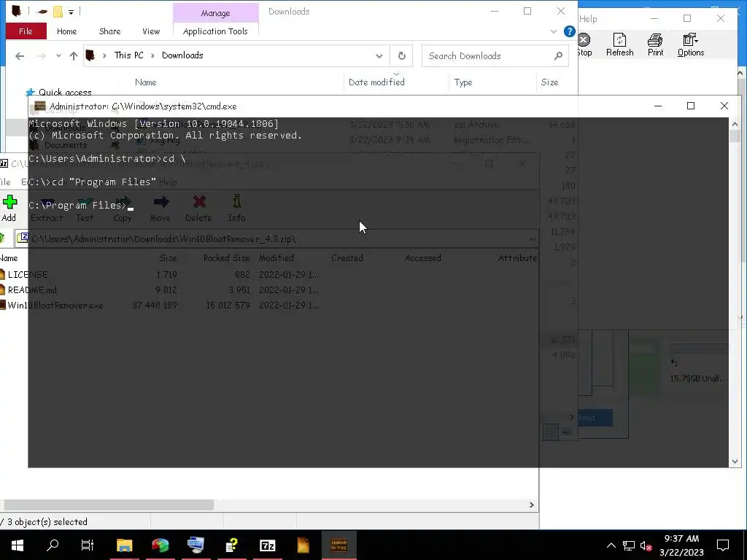
Task: Go back in File Explorer navigation
Action: tap(20, 55)
